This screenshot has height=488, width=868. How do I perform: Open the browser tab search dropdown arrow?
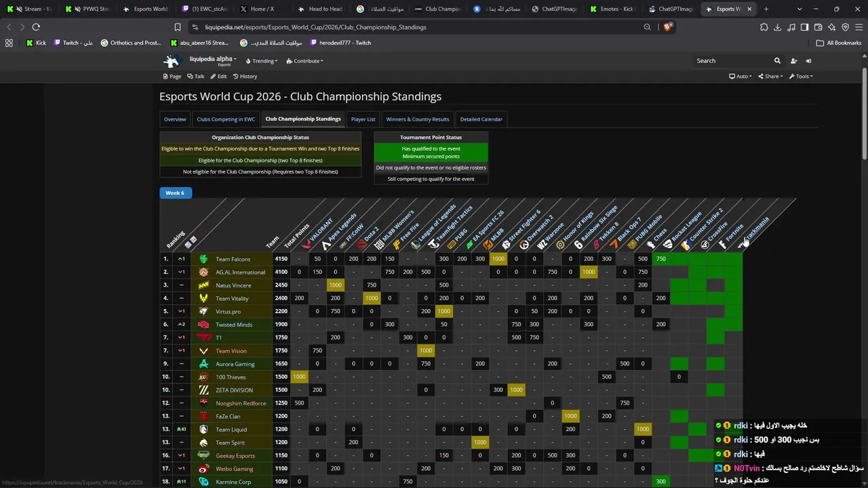(800, 9)
